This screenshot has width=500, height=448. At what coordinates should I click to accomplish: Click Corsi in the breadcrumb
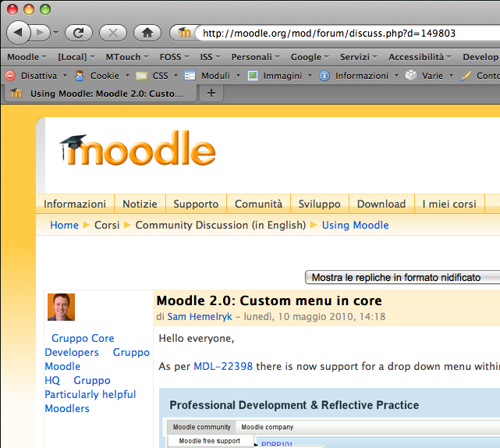coord(107,225)
